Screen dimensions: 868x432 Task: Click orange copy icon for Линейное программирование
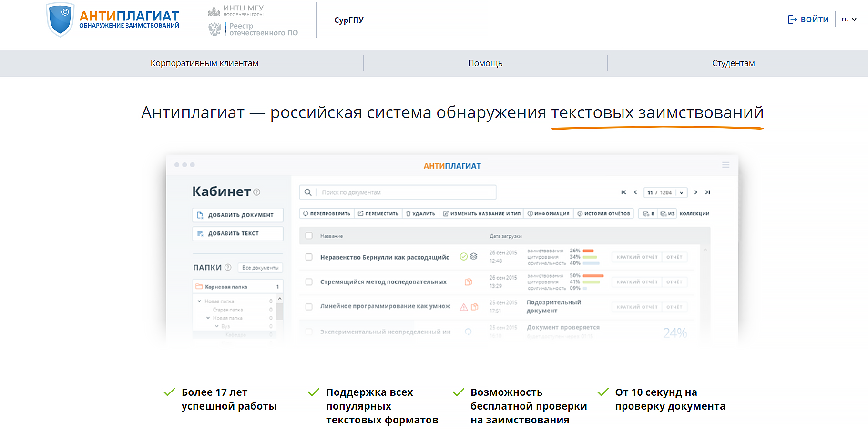tap(475, 307)
